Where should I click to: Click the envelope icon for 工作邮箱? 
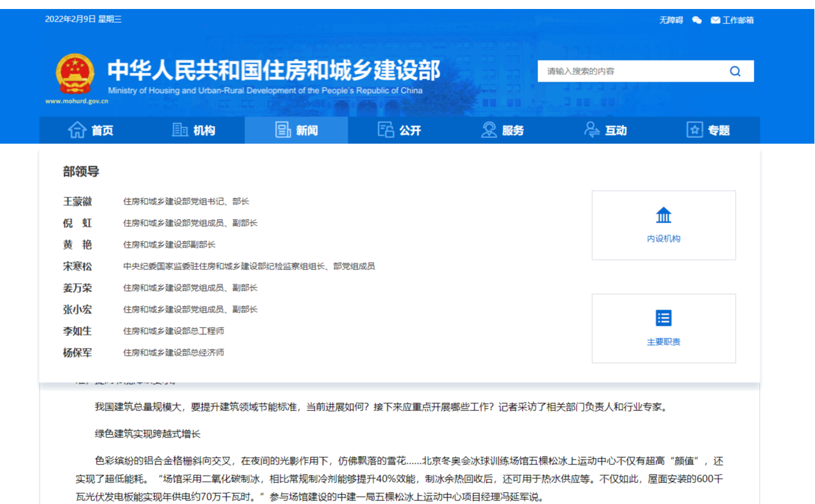pyautogui.click(x=715, y=20)
